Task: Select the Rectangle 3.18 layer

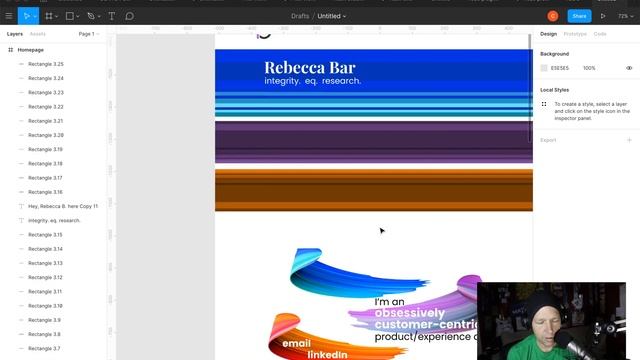Action: [x=45, y=164]
